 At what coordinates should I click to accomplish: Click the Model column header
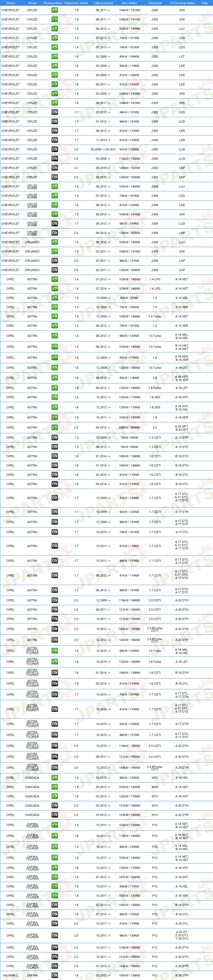[32, 3]
